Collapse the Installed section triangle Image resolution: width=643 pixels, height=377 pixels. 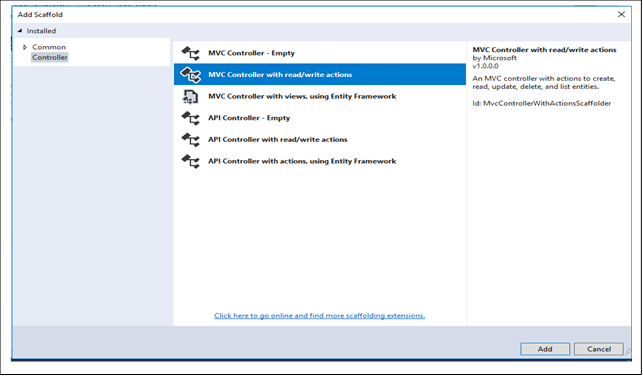point(20,31)
